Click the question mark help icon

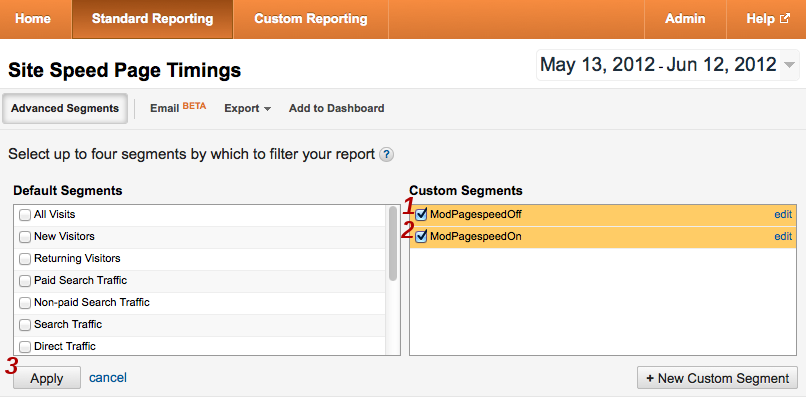pos(387,155)
